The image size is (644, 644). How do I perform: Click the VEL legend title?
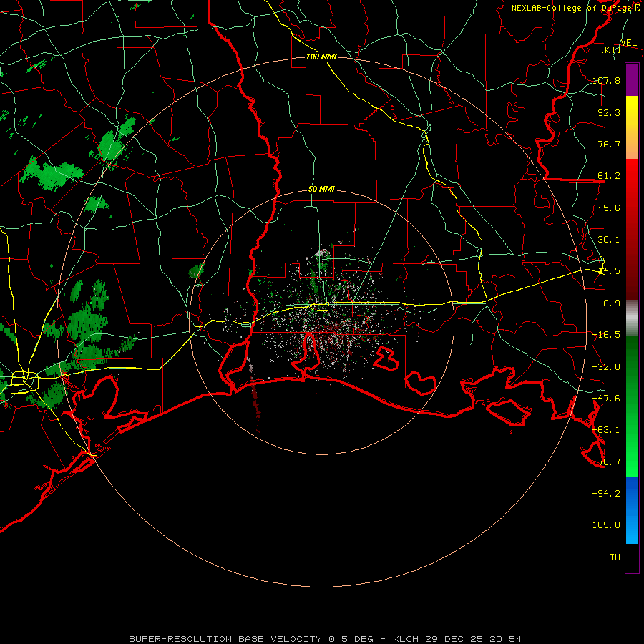pos(628,43)
